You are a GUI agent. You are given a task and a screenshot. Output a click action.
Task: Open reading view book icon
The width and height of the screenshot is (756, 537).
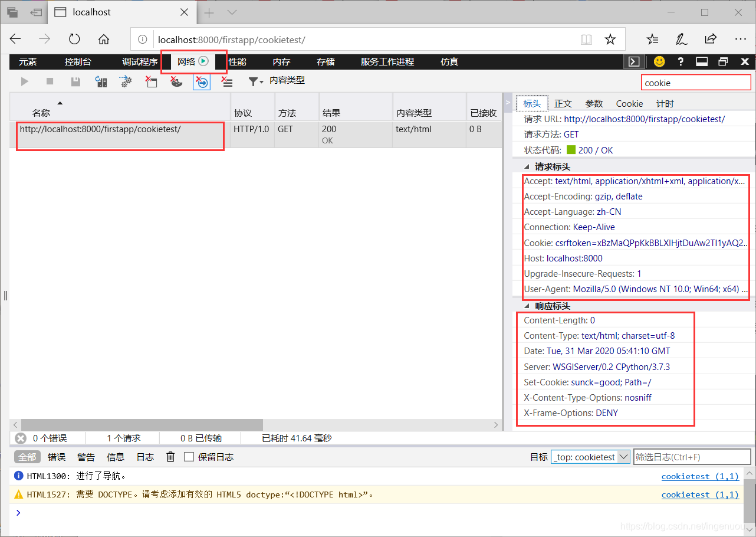[x=586, y=40]
